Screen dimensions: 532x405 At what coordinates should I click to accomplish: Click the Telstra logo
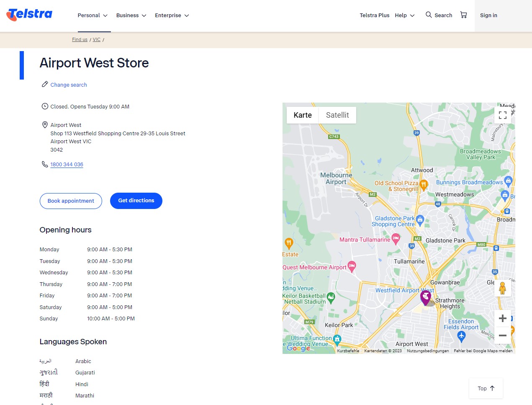[x=29, y=15]
